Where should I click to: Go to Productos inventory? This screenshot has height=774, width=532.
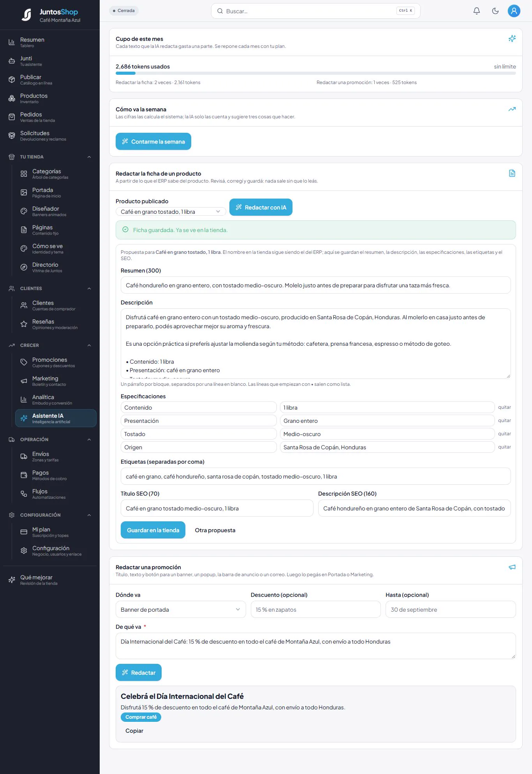[50, 98]
